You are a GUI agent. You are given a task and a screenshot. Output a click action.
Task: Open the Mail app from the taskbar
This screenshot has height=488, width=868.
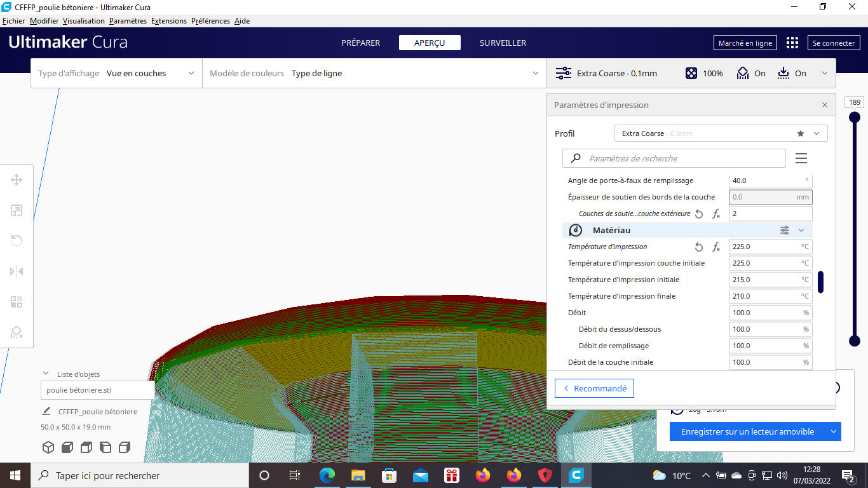[420, 475]
